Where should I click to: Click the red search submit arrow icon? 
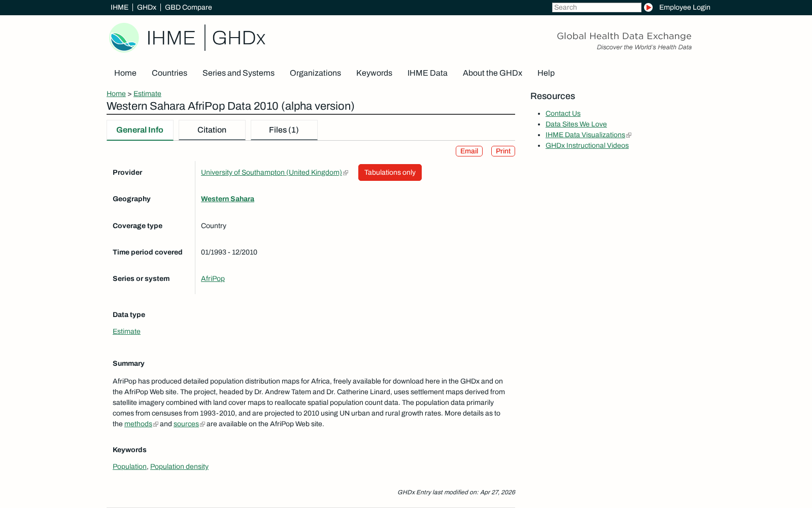click(648, 7)
